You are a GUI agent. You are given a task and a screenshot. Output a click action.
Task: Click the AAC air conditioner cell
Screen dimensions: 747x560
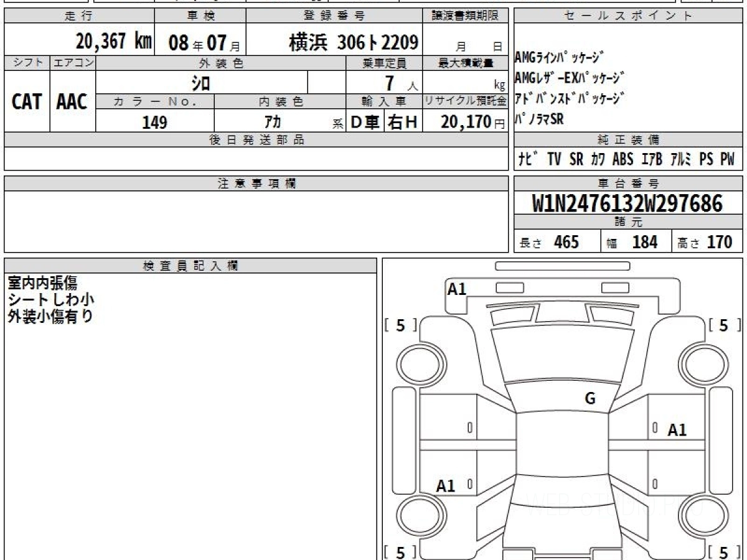(x=72, y=102)
